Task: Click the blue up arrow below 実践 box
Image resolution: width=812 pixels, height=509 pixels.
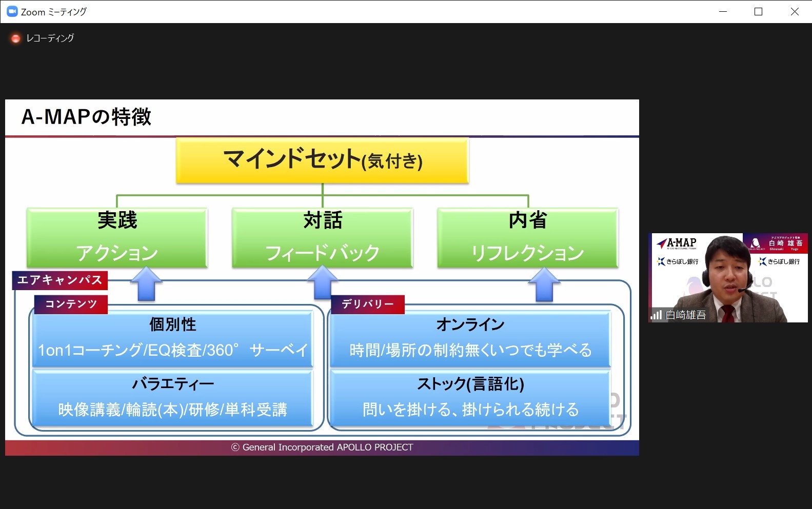Action: click(x=146, y=284)
